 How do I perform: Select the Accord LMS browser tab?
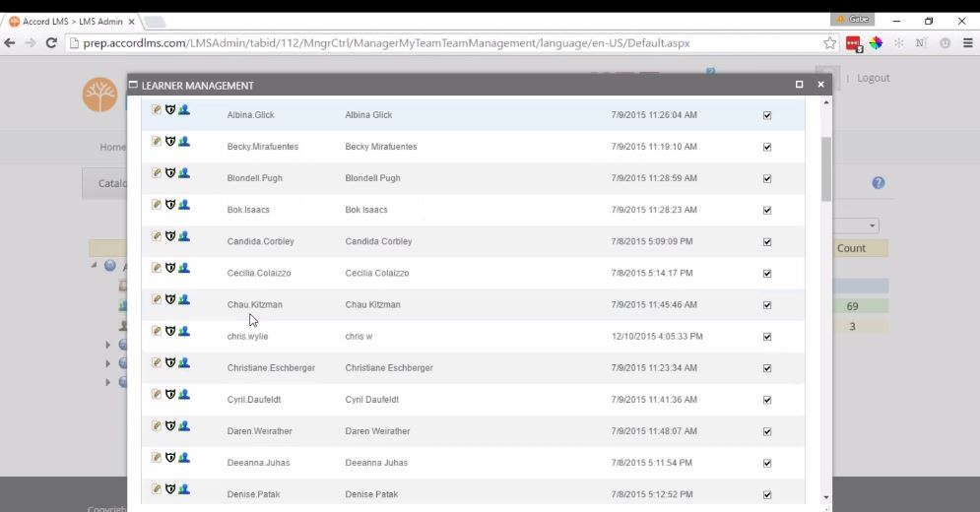pos(71,21)
